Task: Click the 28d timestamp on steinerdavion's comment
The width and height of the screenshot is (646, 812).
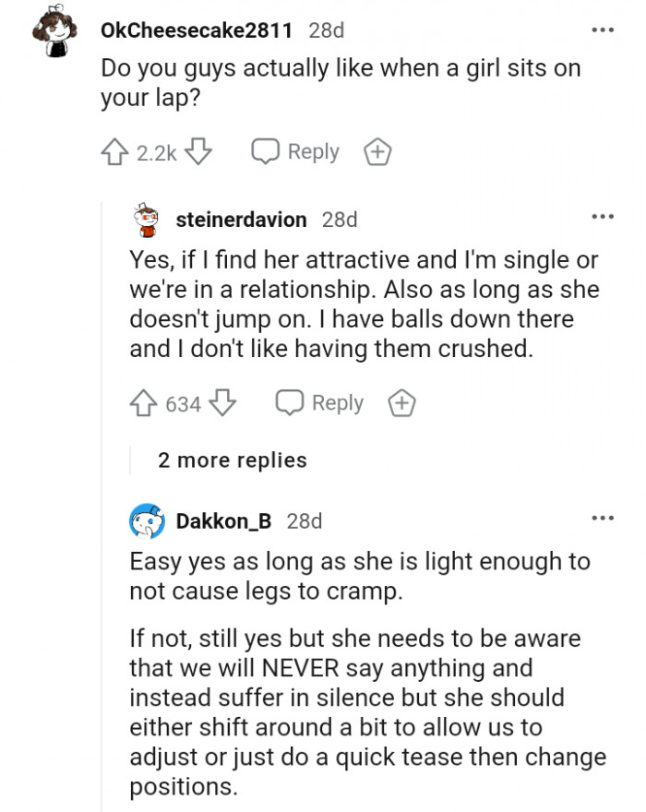Action: coord(340,220)
